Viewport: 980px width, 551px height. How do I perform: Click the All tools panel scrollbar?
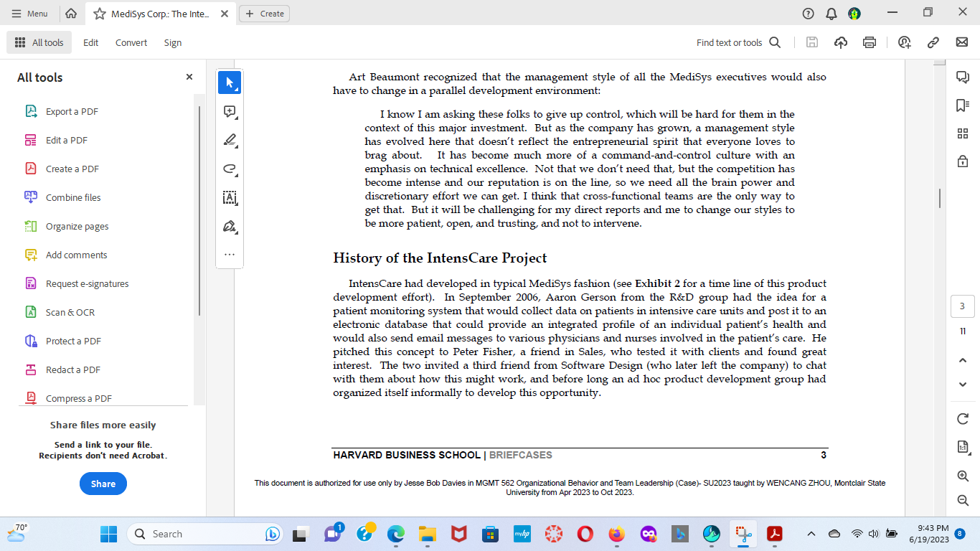click(x=199, y=210)
